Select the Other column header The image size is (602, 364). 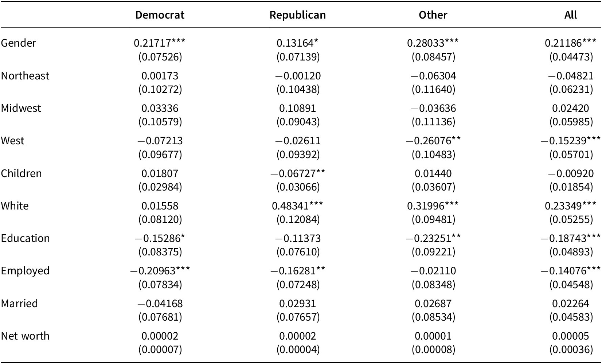(433, 15)
